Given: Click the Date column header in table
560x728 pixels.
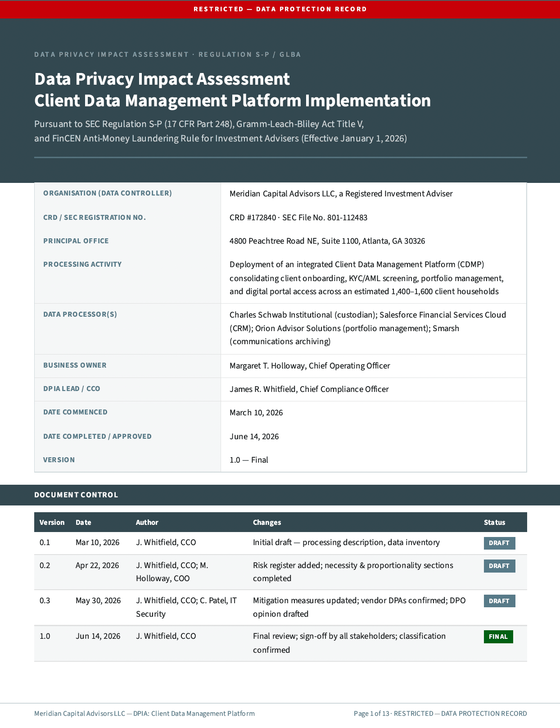Looking at the screenshot, I should click(83, 523).
